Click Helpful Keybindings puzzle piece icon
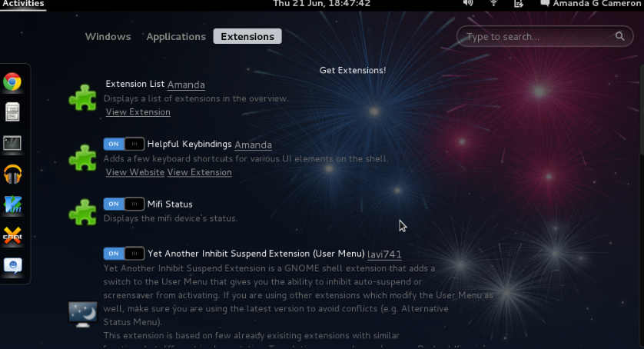The image size is (644, 349). click(82, 158)
